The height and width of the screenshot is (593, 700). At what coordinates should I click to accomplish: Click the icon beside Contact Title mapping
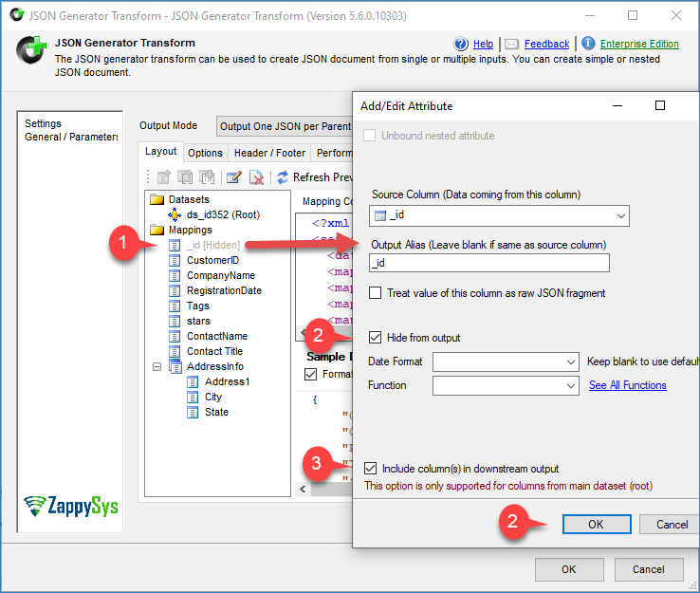tap(175, 351)
